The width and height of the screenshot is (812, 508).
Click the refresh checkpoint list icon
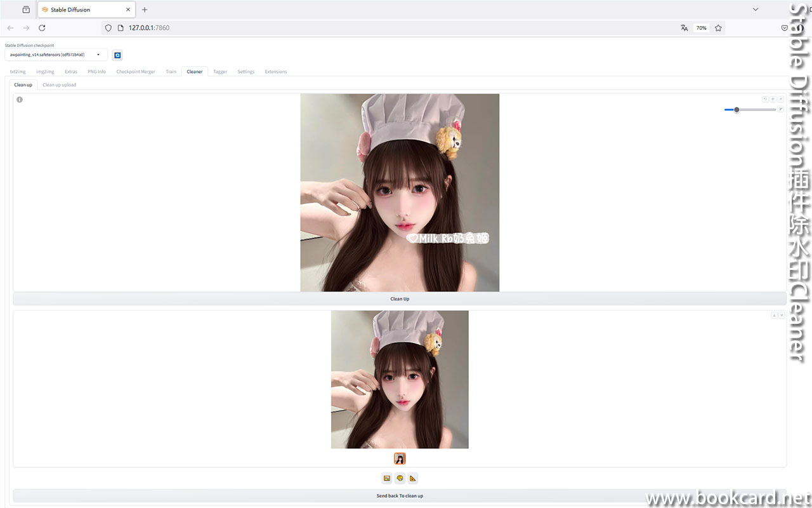tap(117, 55)
